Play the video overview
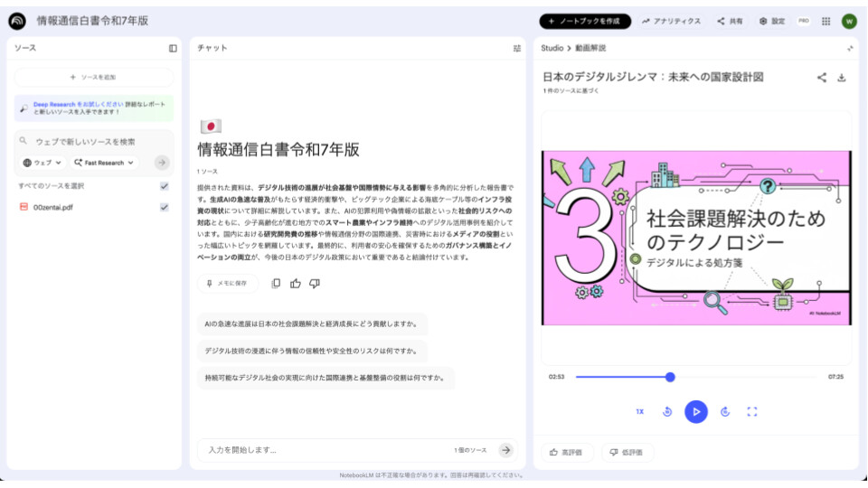 696,412
